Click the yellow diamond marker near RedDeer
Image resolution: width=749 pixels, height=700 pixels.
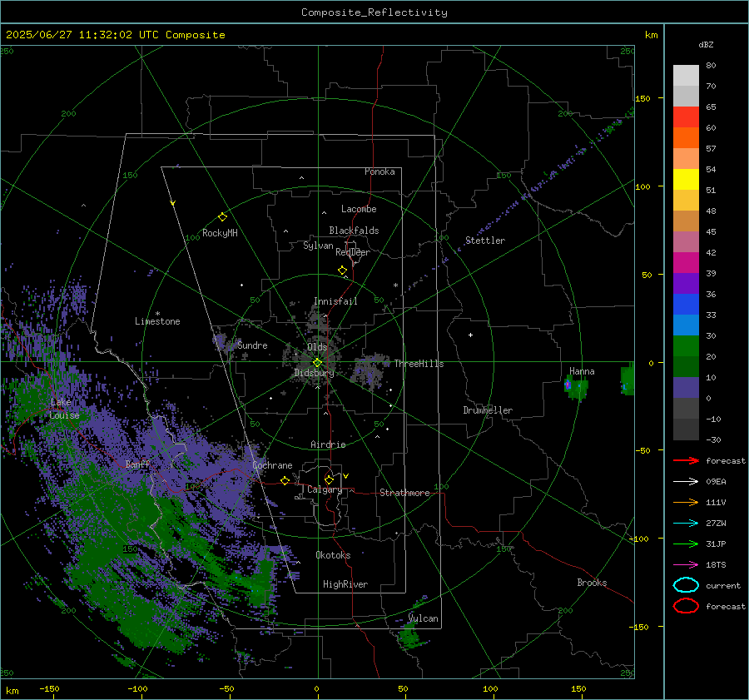342,271
